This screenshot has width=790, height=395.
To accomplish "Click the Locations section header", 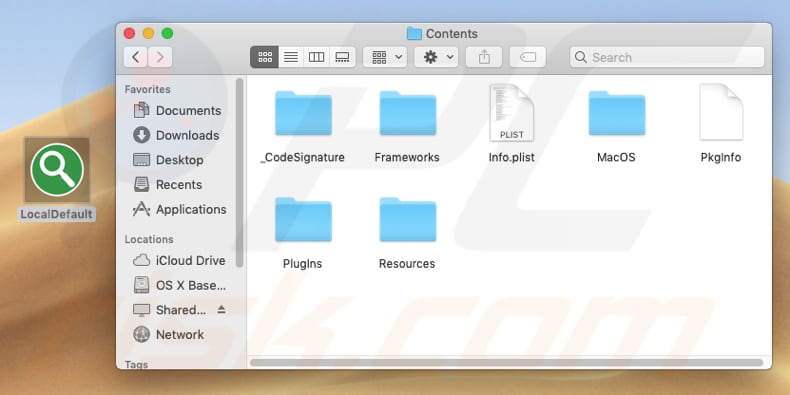I will pos(149,239).
